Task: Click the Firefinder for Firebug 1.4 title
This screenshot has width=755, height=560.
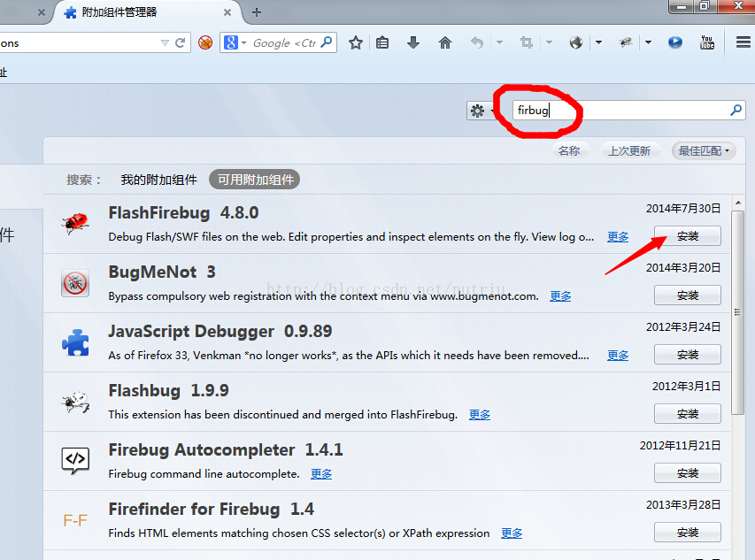Action: click(x=211, y=509)
